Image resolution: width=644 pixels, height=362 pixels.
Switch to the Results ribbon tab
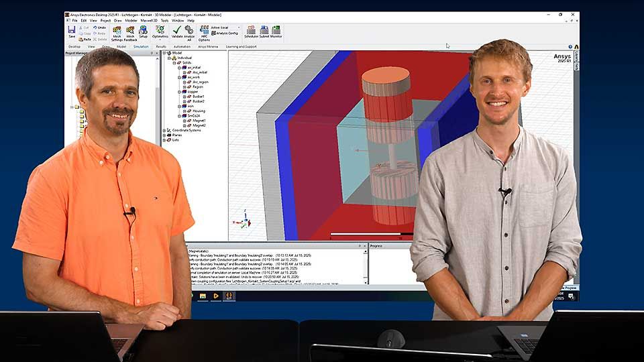[161, 47]
